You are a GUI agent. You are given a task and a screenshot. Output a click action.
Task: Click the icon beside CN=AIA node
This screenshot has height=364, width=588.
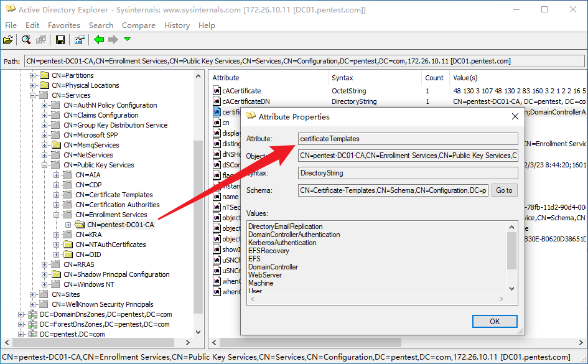pos(68,175)
